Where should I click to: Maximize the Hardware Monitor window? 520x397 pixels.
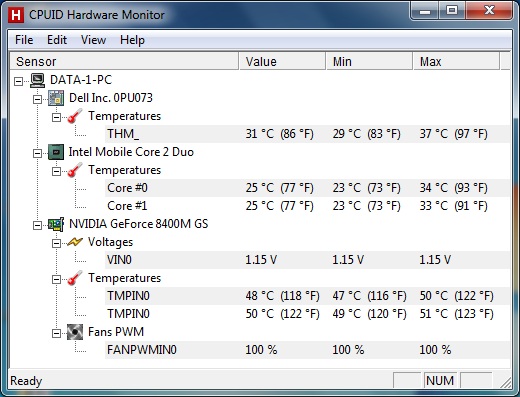452,11
